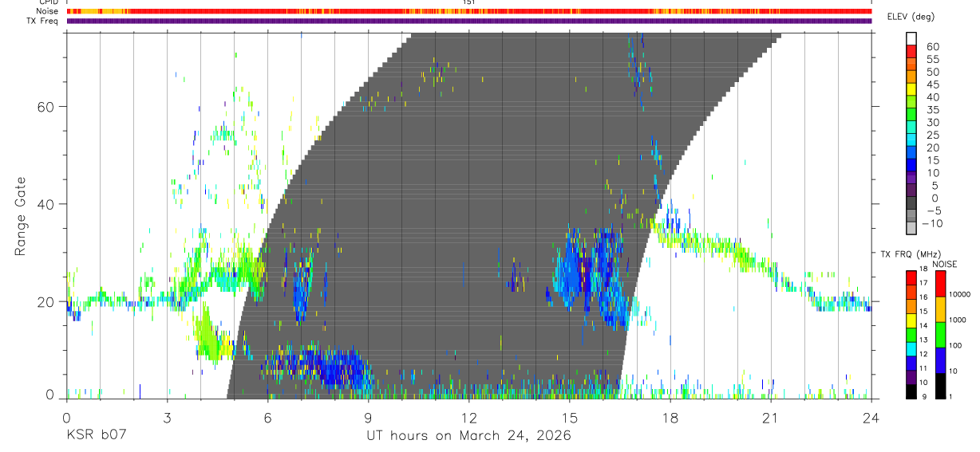Click the "Noise" row label at top left
This screenshot has width=980, height=452.
click(x=47, y=11)
